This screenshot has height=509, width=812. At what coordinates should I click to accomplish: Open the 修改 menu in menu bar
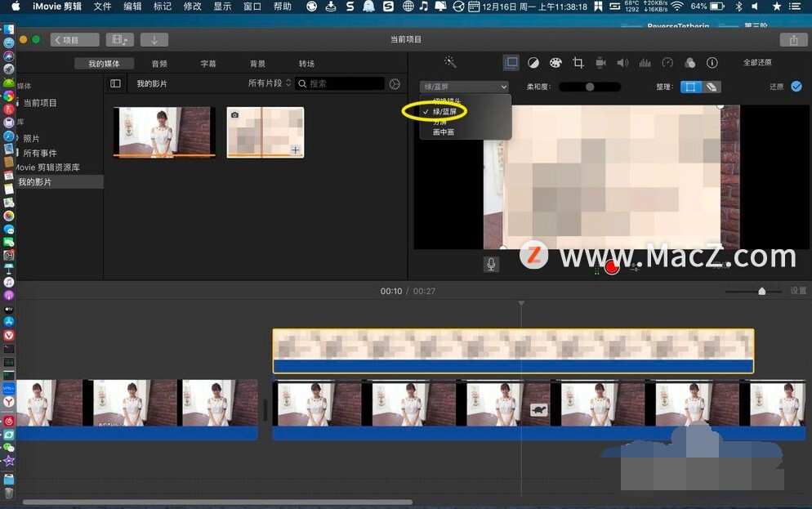tap(192, 7)
